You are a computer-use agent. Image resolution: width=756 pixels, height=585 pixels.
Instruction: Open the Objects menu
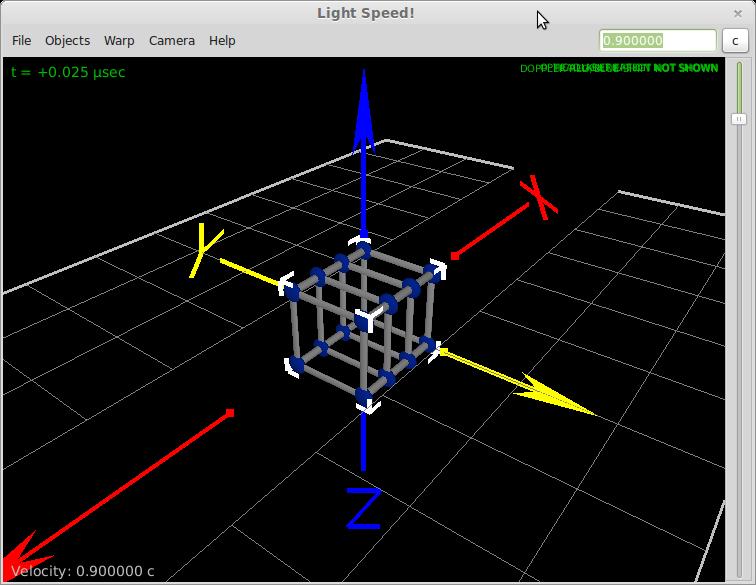point(67,40)
